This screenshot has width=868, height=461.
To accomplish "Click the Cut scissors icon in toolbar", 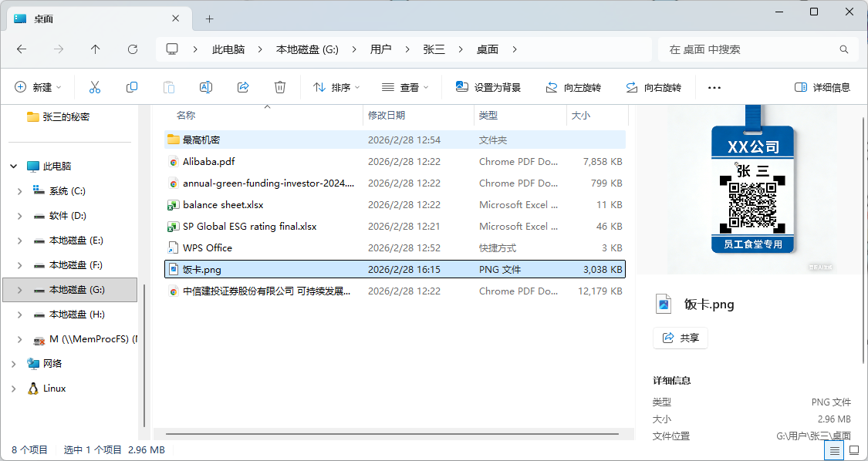I will click(x=95, y=87).
